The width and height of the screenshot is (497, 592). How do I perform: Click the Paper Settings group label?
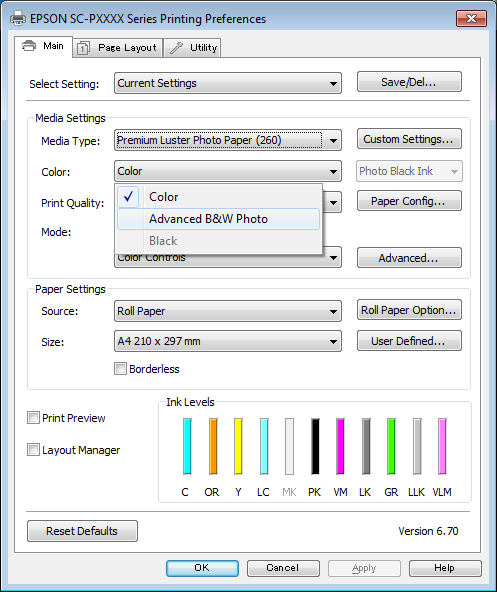[x=70, y=289]
